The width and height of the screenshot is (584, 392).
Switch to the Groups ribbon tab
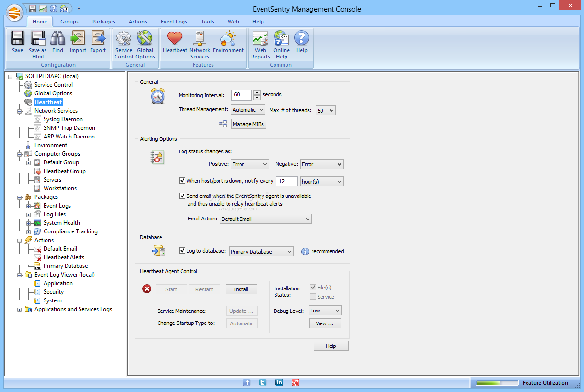point(69,22)
